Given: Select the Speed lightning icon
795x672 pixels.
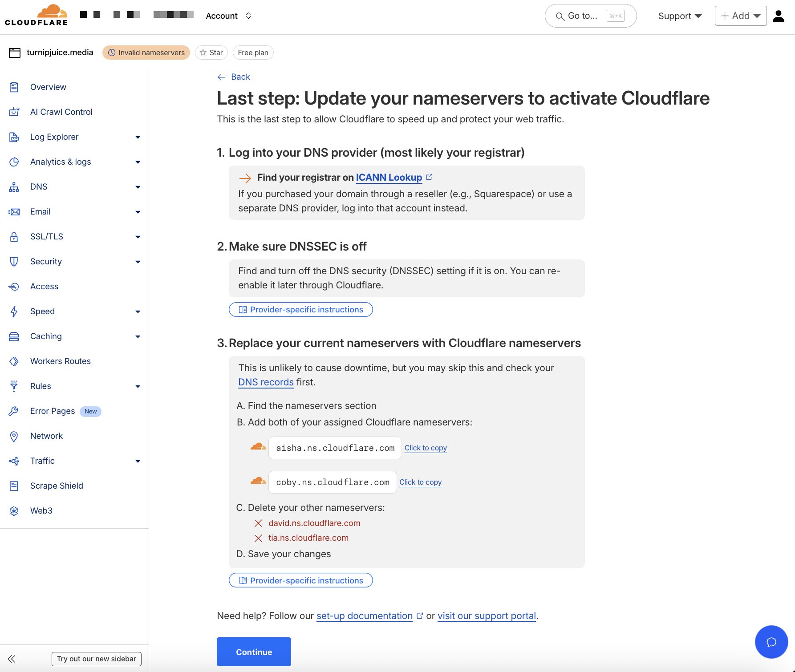Looking at the screenshot, I should click(14, 311).
